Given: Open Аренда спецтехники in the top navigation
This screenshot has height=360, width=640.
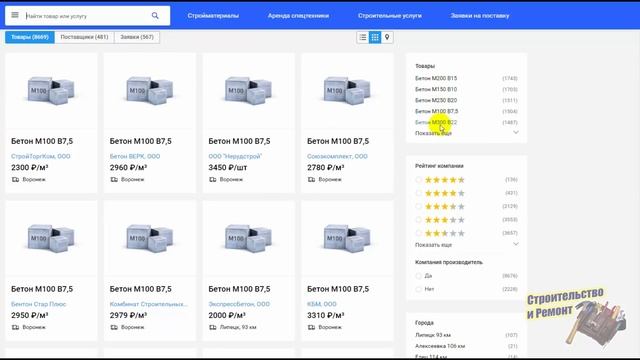Looking at the screenshot, I should (298, 16).
